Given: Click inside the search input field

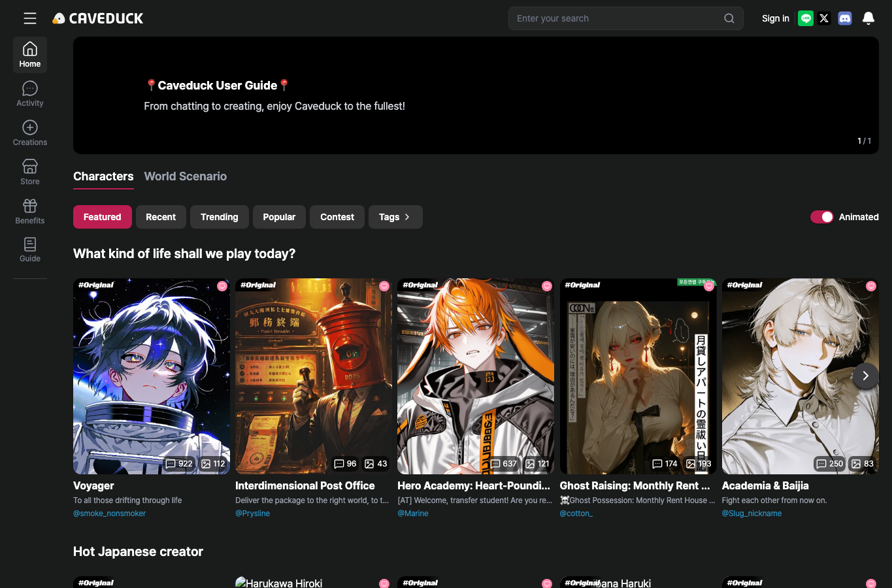Looking at the screenshot, I should (618, 18).
